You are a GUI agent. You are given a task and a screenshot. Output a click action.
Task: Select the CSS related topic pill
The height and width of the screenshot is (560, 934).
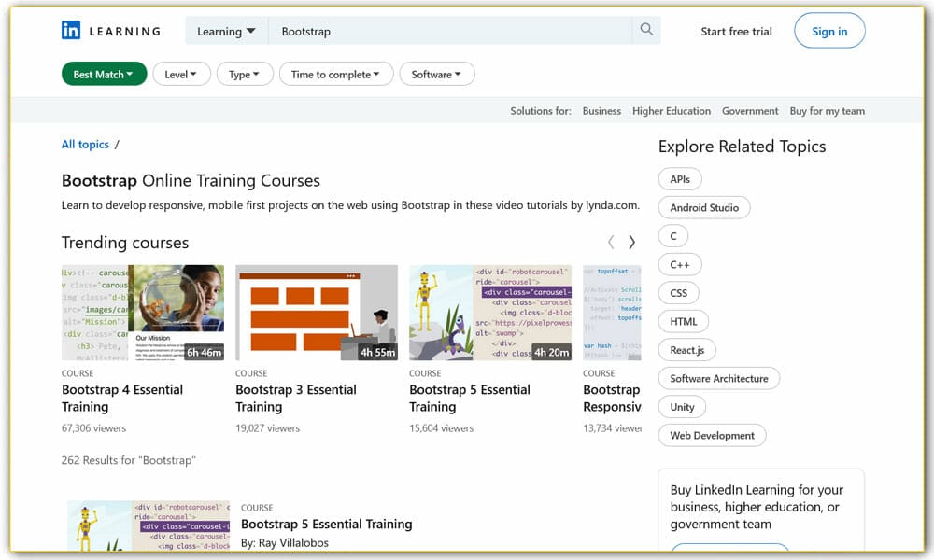click(x=678, y=292)
